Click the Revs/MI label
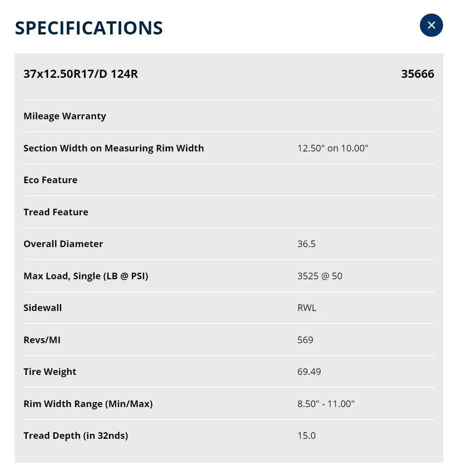This screenshot has height=476, width=457. (42, 340)
